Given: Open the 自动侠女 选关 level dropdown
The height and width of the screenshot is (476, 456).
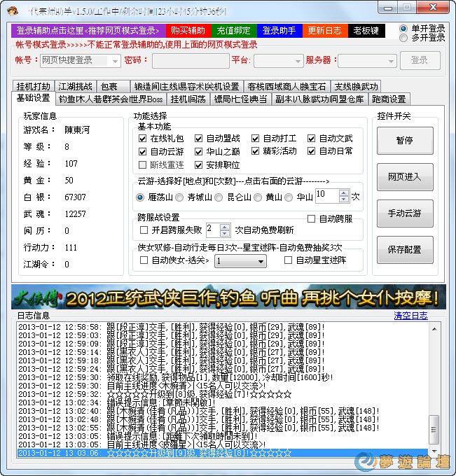Looking at the screenshot, I should 240,260.
